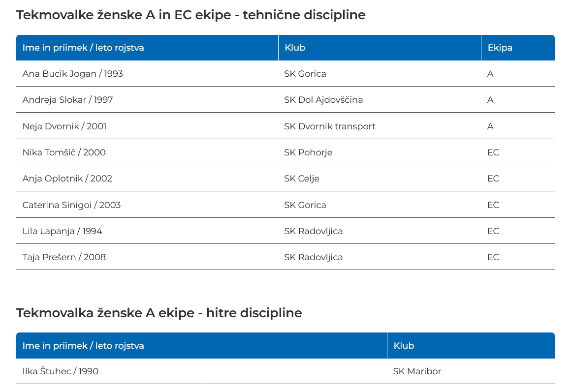Click heading 'Tekmovalke ženske A in EC ekipe'
This screenshot has height=392, width=571.
(x=190, y=15)
